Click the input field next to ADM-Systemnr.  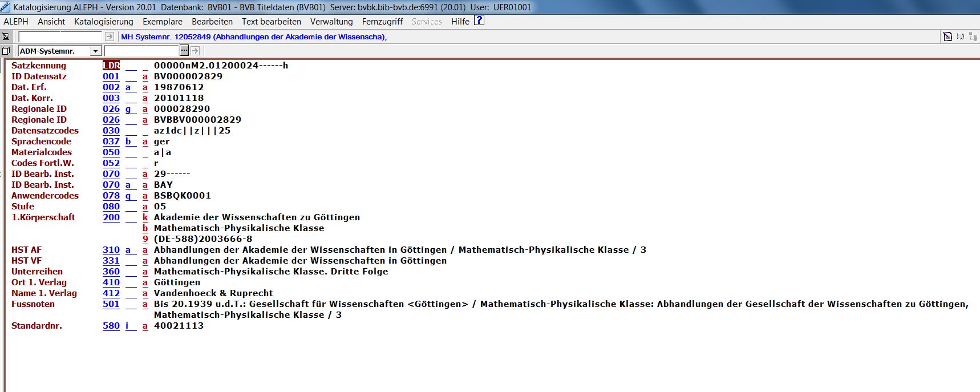pos(141,51)
